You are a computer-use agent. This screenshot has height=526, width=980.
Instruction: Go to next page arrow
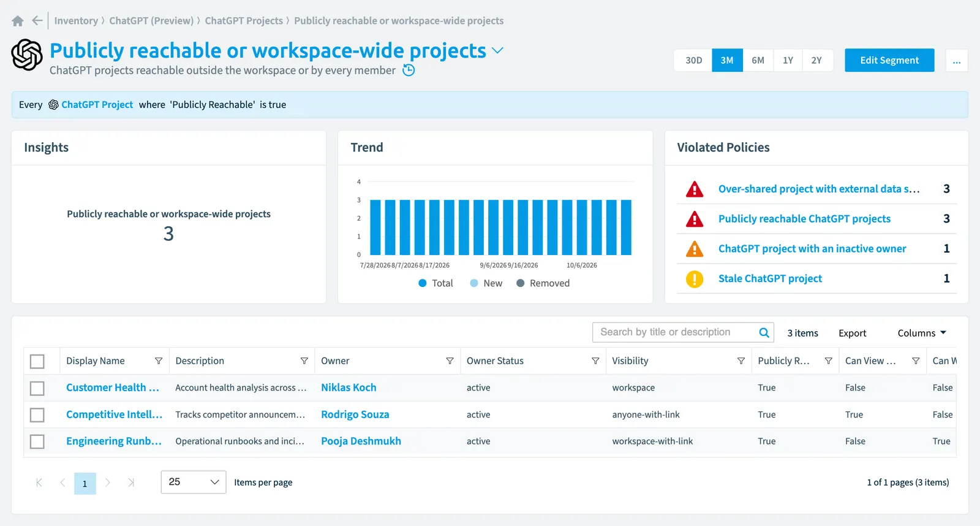108,482
